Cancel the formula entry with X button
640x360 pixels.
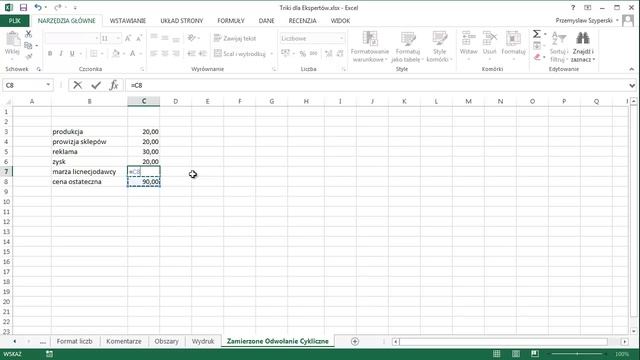(78, 85)
